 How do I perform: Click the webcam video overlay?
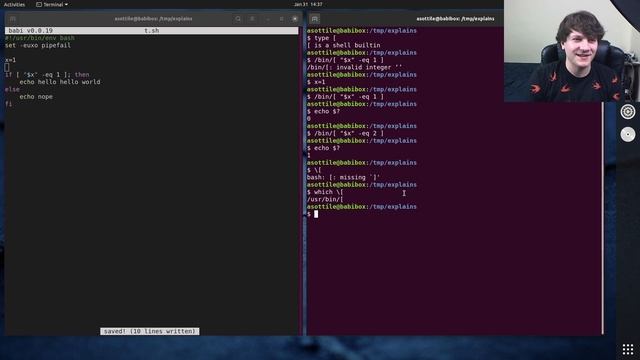coord(572,51)
